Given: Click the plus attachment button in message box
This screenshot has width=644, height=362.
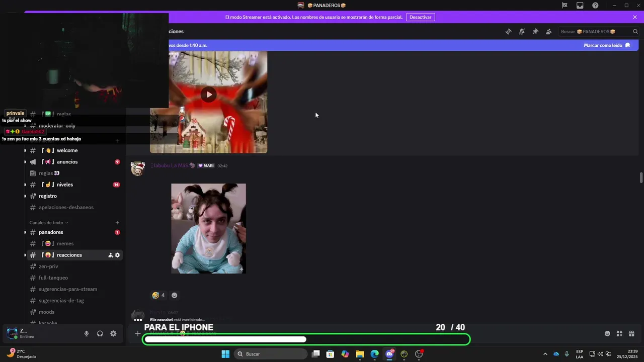Looking at the screenshot, I should coord(137,333).
